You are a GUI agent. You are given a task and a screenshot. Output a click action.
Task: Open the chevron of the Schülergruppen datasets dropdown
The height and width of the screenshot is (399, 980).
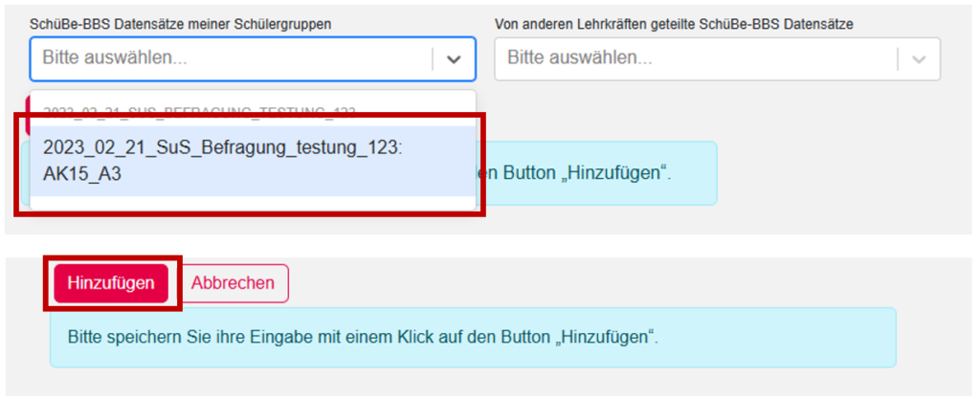tap(454, 58)
